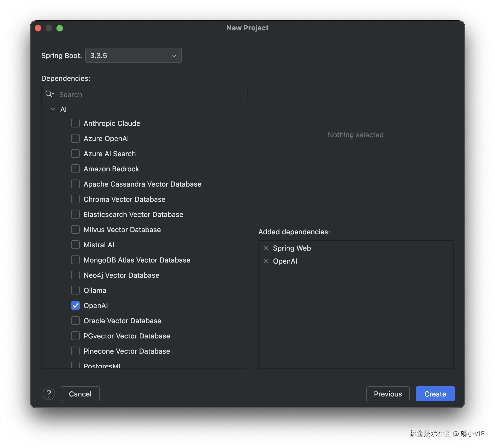
Task: Click the search magnifier icon
Action: pos(49,94)
